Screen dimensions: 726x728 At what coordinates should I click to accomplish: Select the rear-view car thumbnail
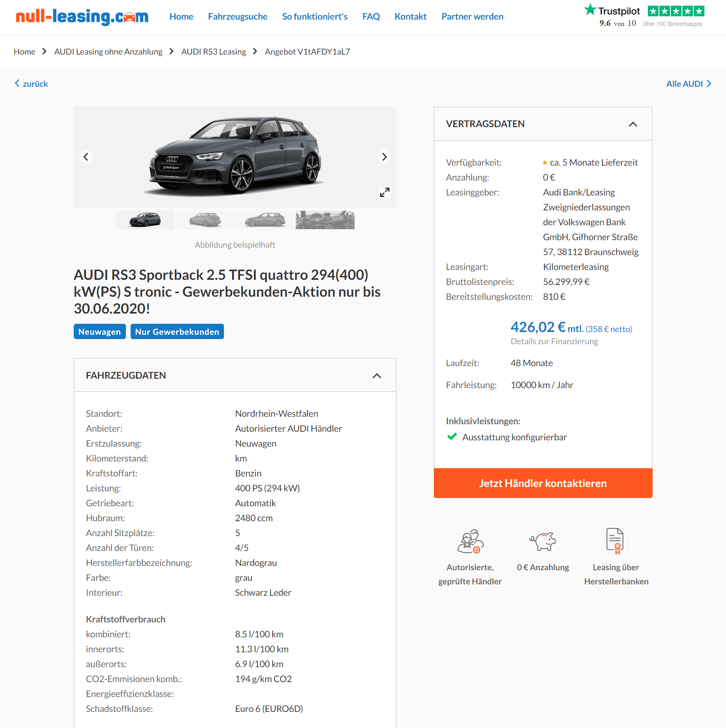coord(205,220)
